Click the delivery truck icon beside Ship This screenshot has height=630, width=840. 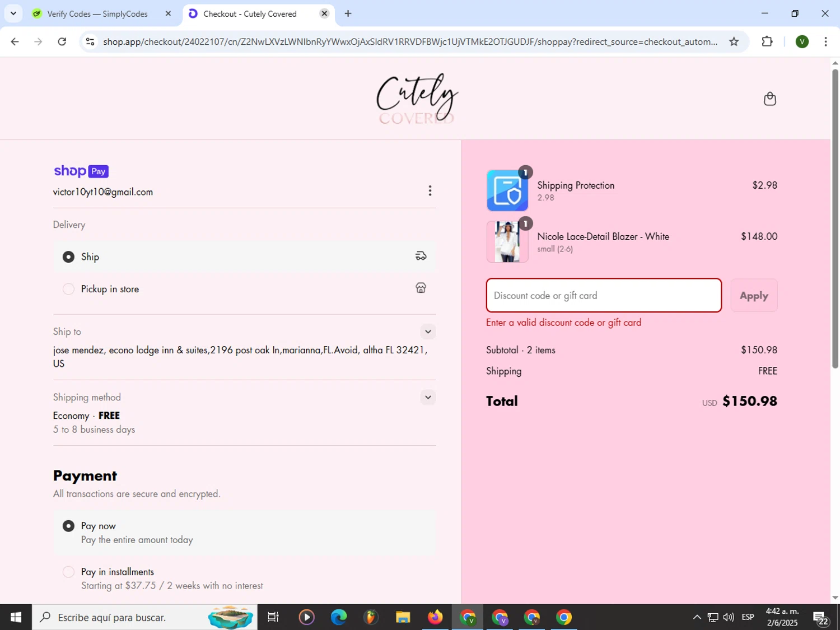click(421, 256)
